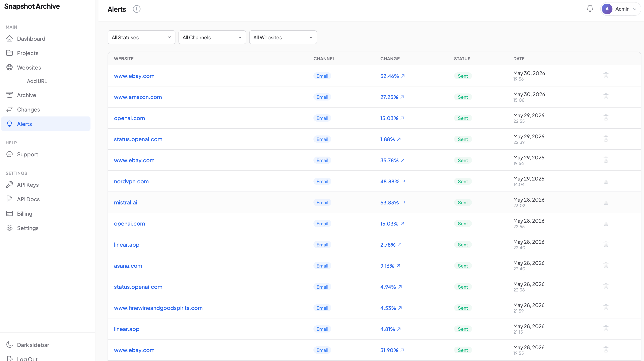Delete linear.app alert at 22:40
Screen dimensions: 644x361
(x=606, y=244)
